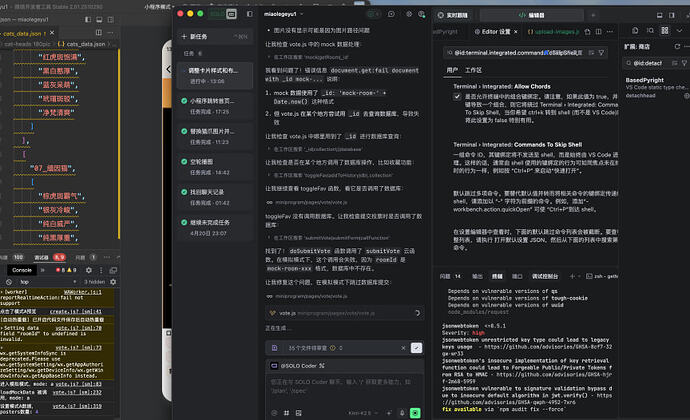This screenshot has width=690, height=420.
Task: Open the explorer files icon in right sidebar
Action: (x=635, y=30)
